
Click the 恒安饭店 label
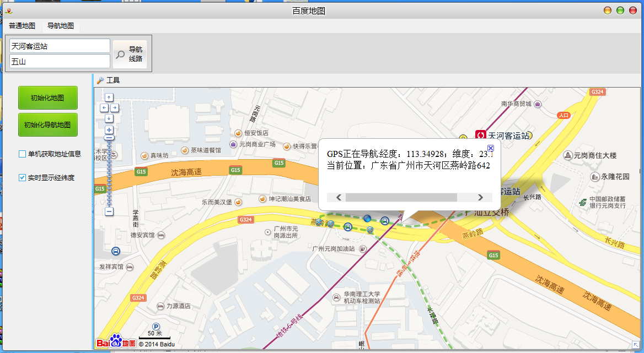pyautogui.click(x=256, y=133)
